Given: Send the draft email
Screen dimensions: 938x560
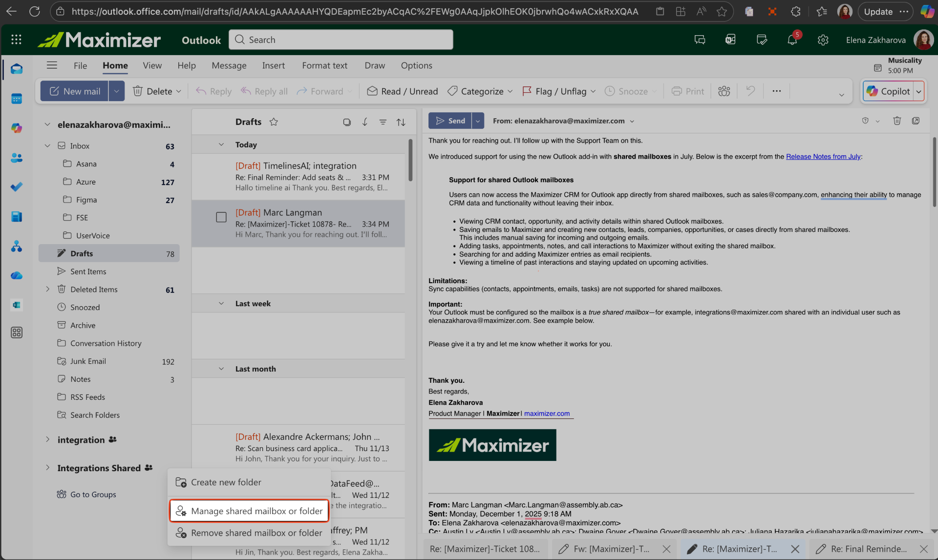Looking at the screenshot, I should tap(450, 121).
